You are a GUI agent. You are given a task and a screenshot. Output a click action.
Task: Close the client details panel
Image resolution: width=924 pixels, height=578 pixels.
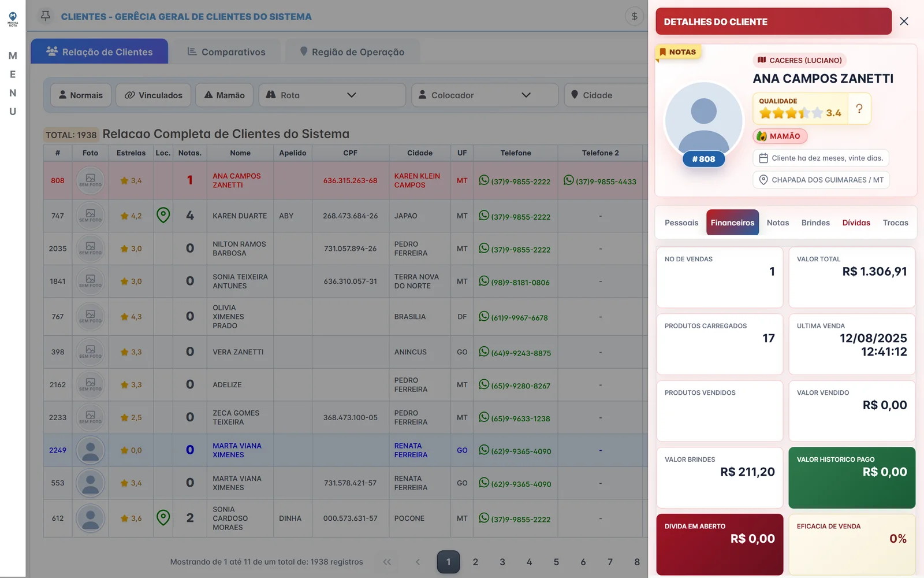904,21
